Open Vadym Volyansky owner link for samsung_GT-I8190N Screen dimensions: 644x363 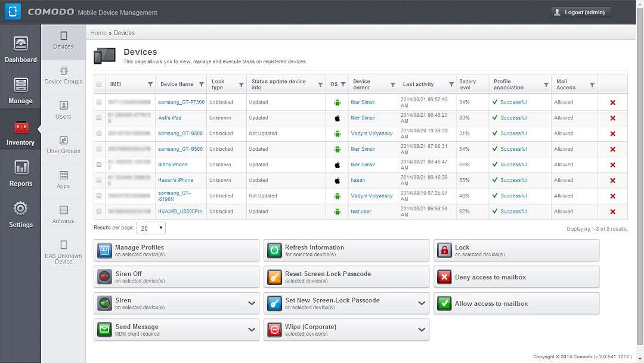click(371, 196)
